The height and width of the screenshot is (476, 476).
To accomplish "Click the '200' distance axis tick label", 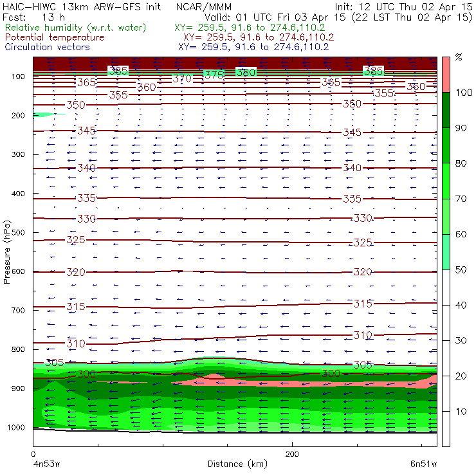I will 292,454.
